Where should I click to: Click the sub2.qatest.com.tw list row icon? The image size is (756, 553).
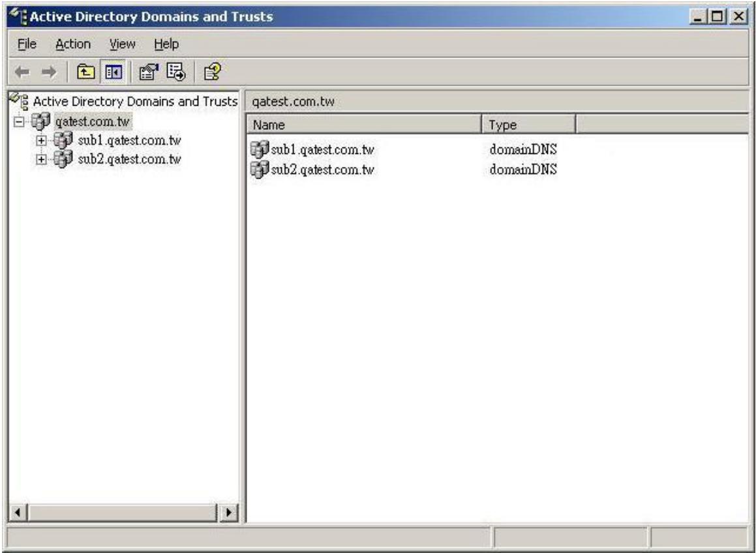(260, 170)
